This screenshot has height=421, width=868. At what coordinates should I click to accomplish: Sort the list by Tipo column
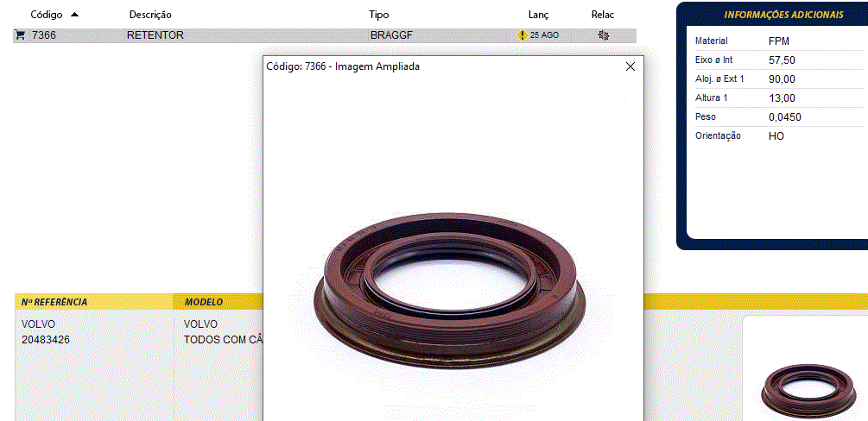click(x=379, y=15)
